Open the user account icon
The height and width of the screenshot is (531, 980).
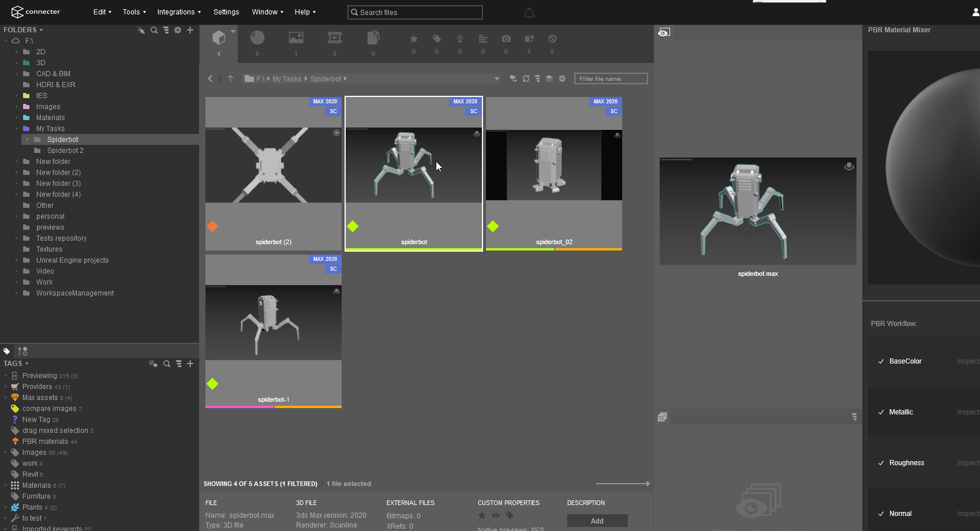[975, 12]
